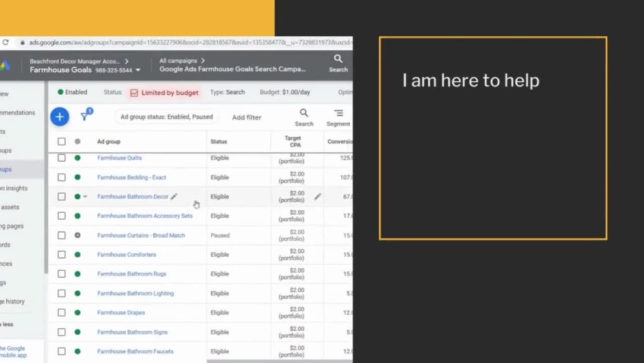
Task: Click green status dot for Bathroom Accessory Sets
Action: (x=77, y=216)
